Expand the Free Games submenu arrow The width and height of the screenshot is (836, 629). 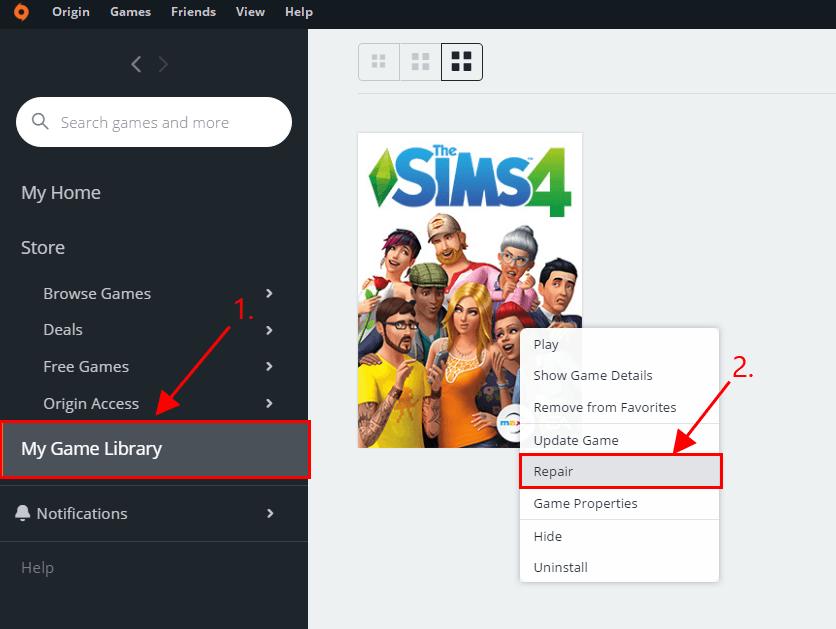269,366
